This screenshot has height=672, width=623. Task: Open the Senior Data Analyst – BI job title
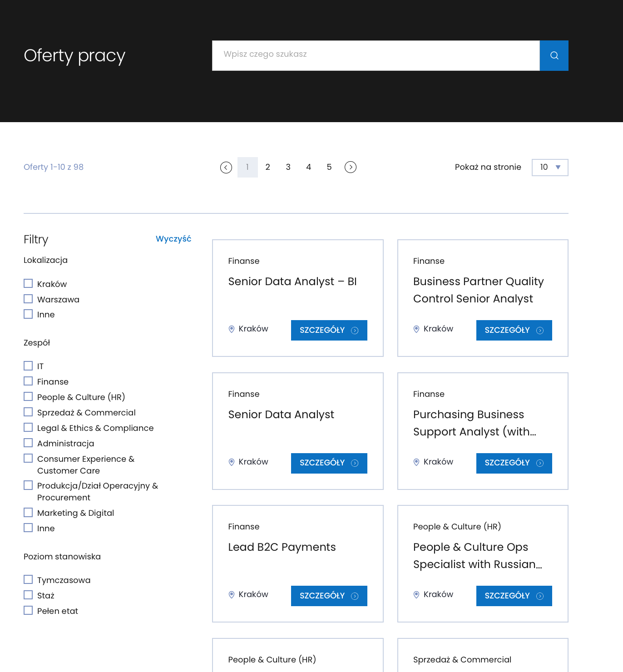[292, 282]
